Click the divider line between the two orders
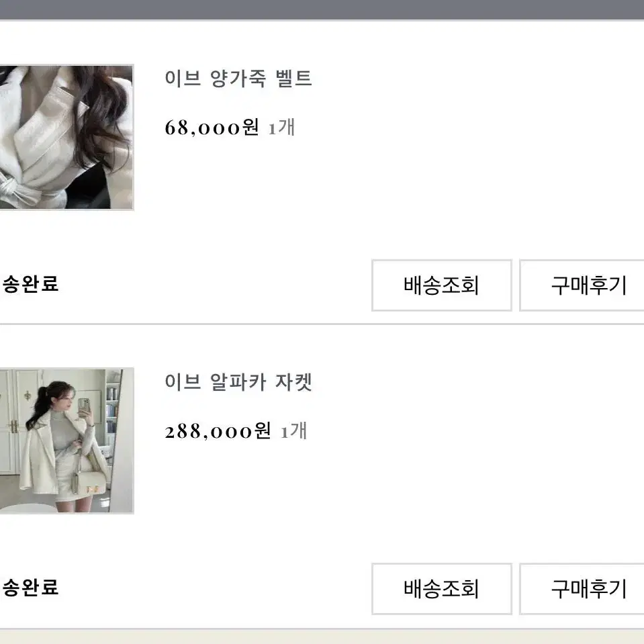Viewport: 644px width, 644px height. 322,324
